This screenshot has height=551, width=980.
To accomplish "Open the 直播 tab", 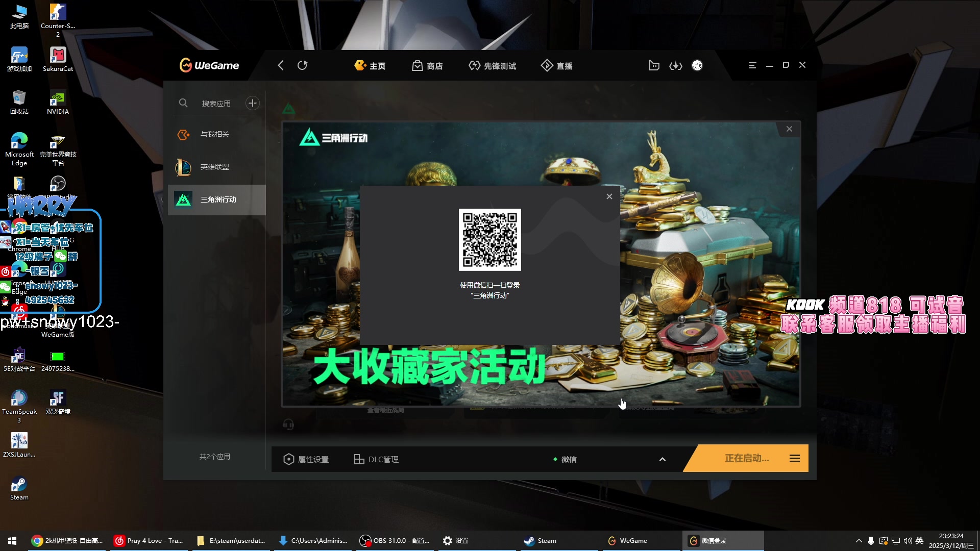I will coord(557,66).
